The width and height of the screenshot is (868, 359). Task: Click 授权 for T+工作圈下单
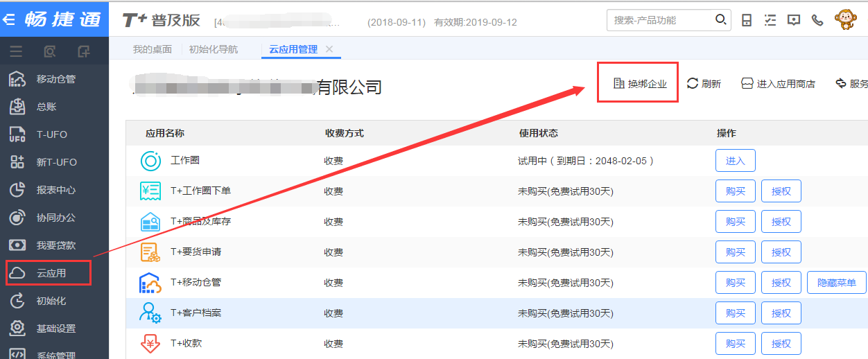[x=781, y=191]
